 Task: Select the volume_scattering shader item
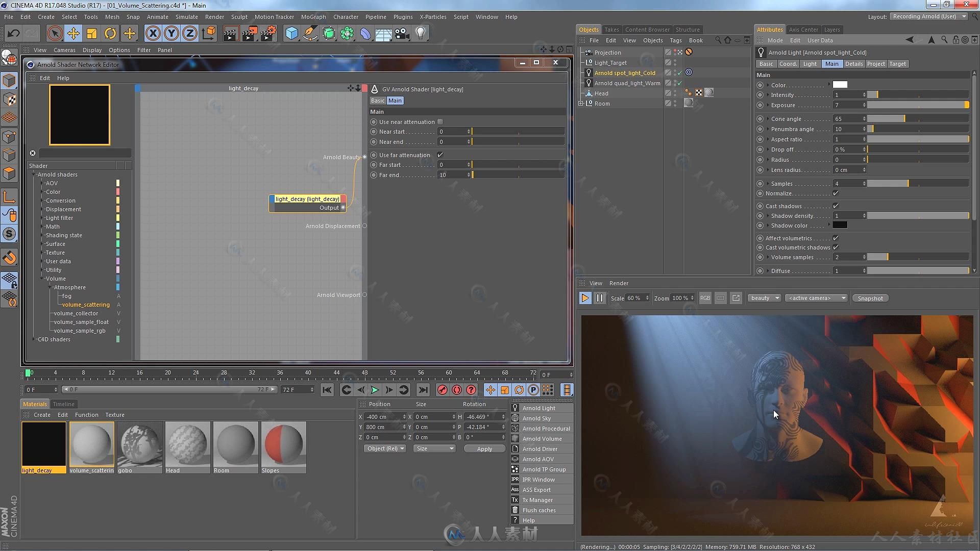[x=86, y=305]
